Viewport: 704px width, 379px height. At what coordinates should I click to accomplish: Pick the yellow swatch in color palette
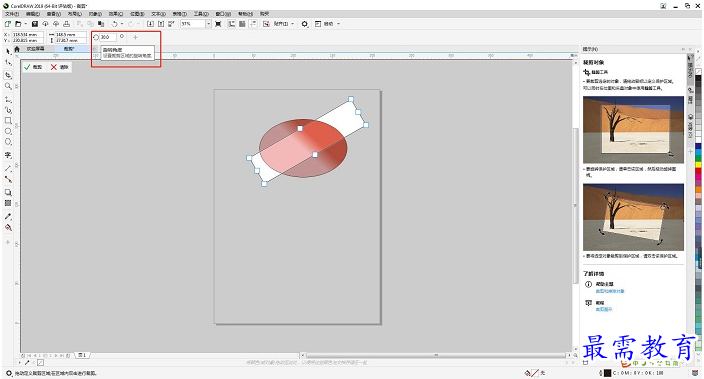pyautogui.click(x=698, y=165)
